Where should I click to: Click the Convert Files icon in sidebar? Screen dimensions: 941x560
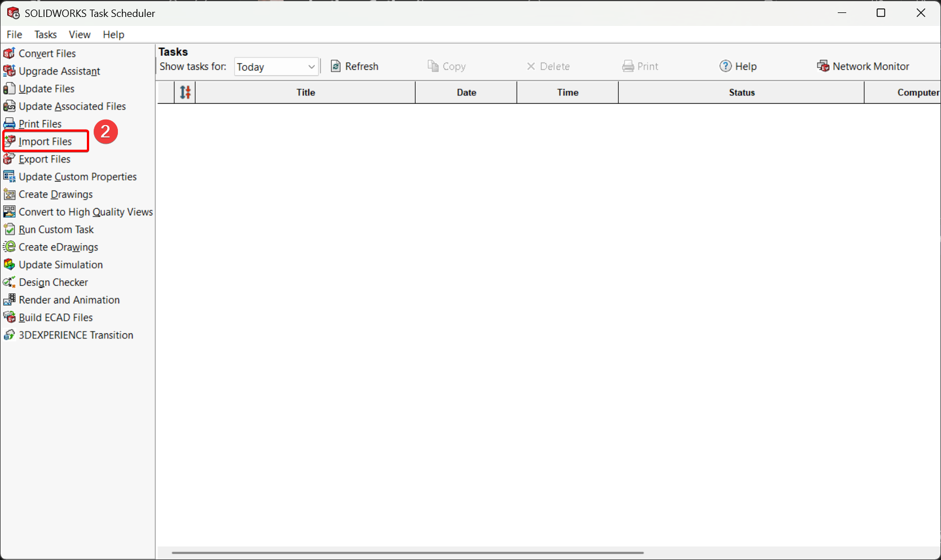[9, 54]
